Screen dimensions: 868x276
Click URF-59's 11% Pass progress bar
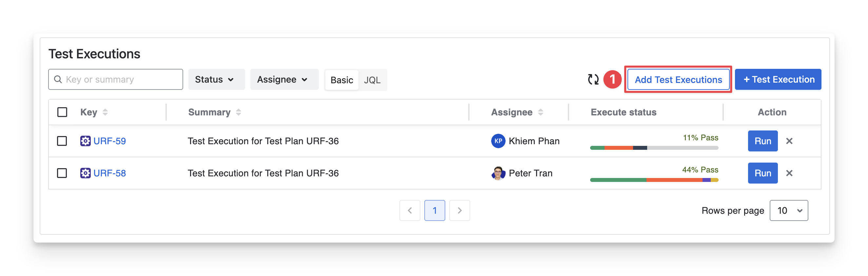[654, 148]
